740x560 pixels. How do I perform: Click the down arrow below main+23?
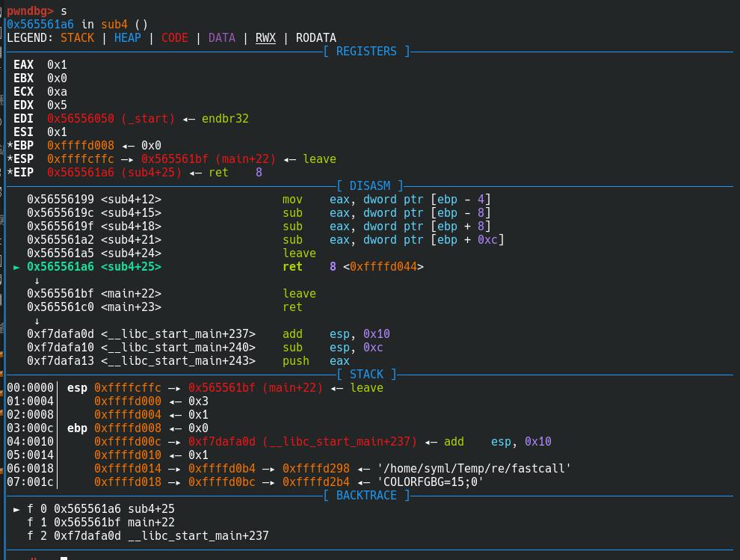pos(37,321)
